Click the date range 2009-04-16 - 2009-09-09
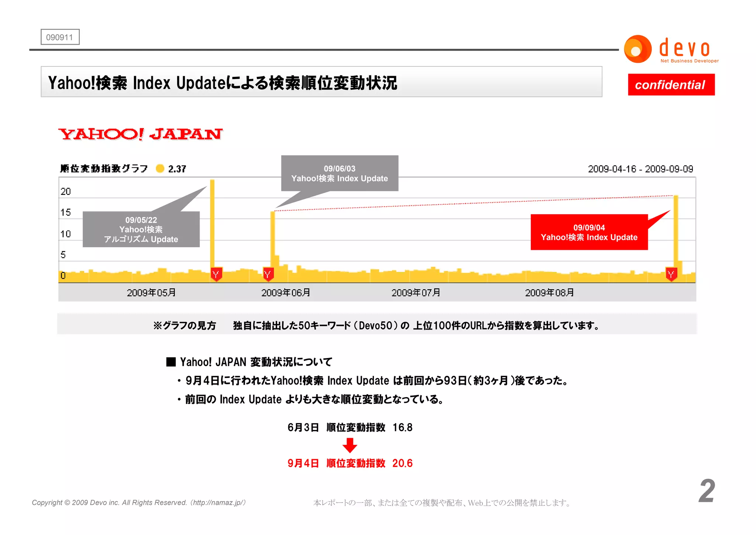The width and height of the screenshot is (756, 535). (640, 169)
